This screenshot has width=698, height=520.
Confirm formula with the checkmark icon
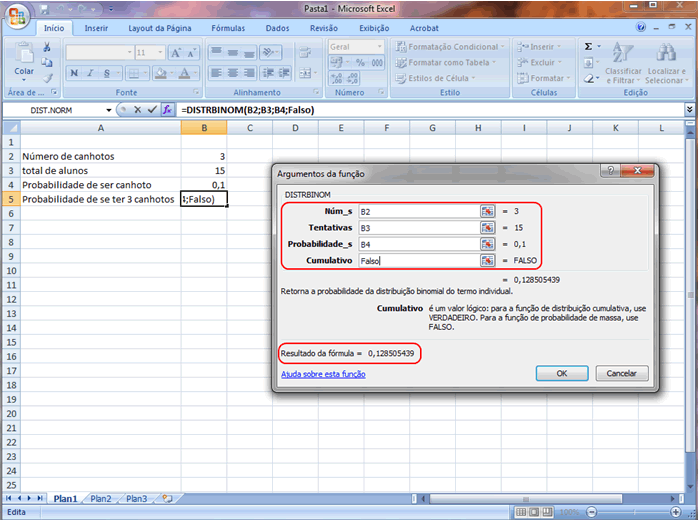click(152, 109)
